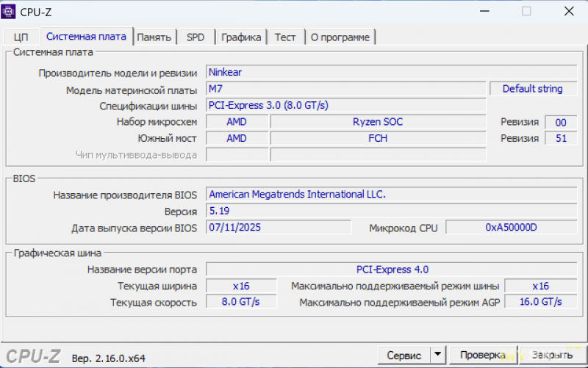Viewport: 588px width, 368px height.
Task: Show the О программе tab
Action: point(340,37)
